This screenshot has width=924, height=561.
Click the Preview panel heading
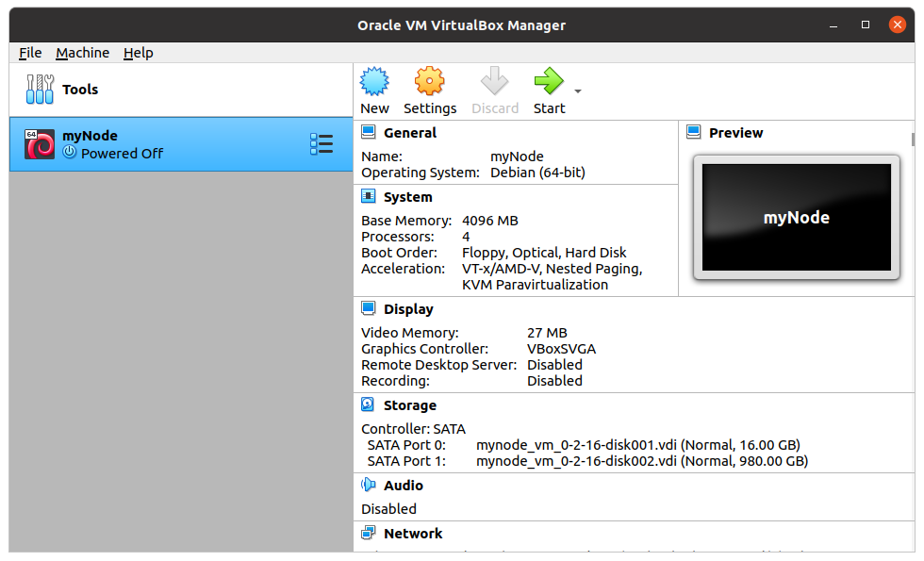click(736, 133)
